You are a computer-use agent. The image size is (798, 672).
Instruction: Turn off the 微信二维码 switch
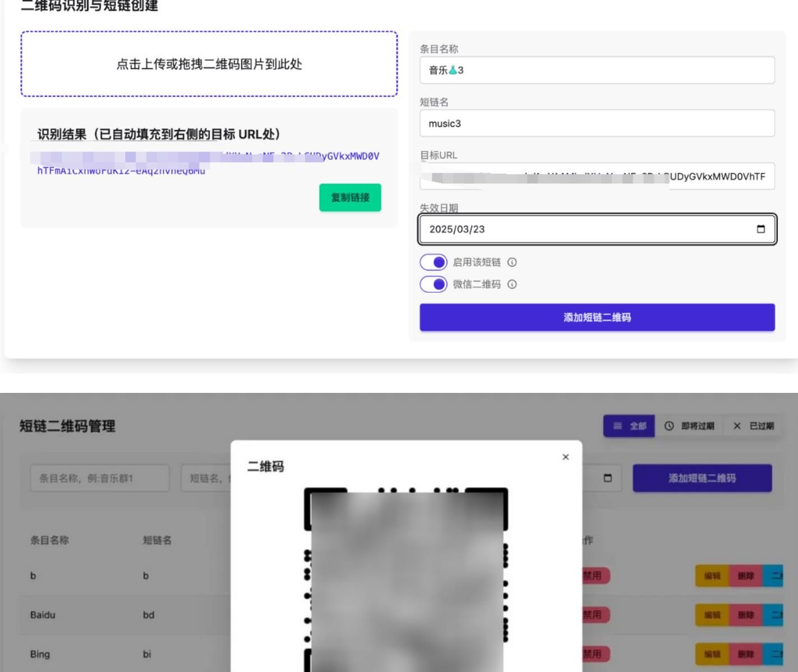point(433,284)
